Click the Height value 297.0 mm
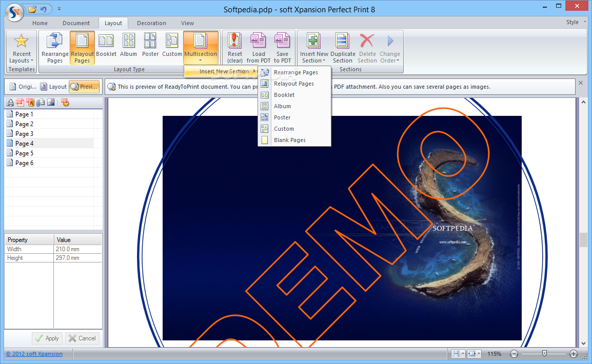The width and height of the screenshot is (592, 364). tap(78, 258)
